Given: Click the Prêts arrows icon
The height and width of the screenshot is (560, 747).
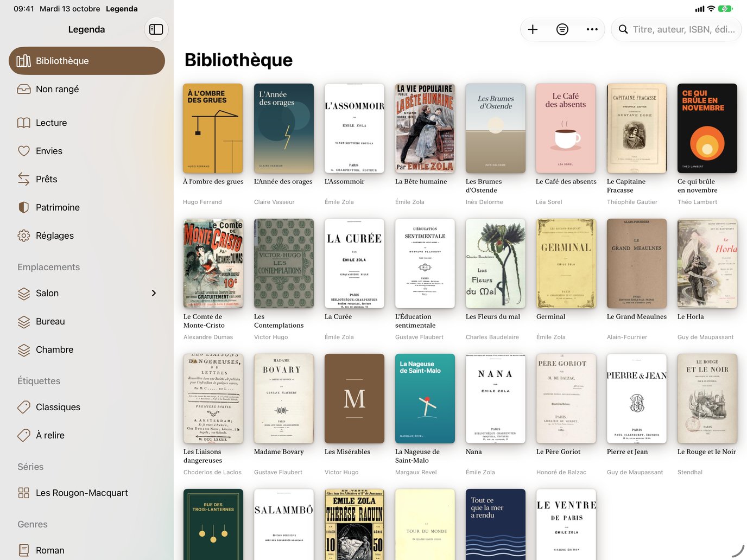Looking at the screenshot, I should (24, 179).
